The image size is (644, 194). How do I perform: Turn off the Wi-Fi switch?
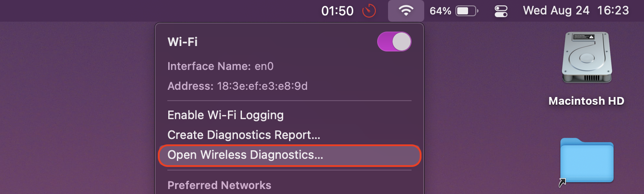tap(394, 42)
